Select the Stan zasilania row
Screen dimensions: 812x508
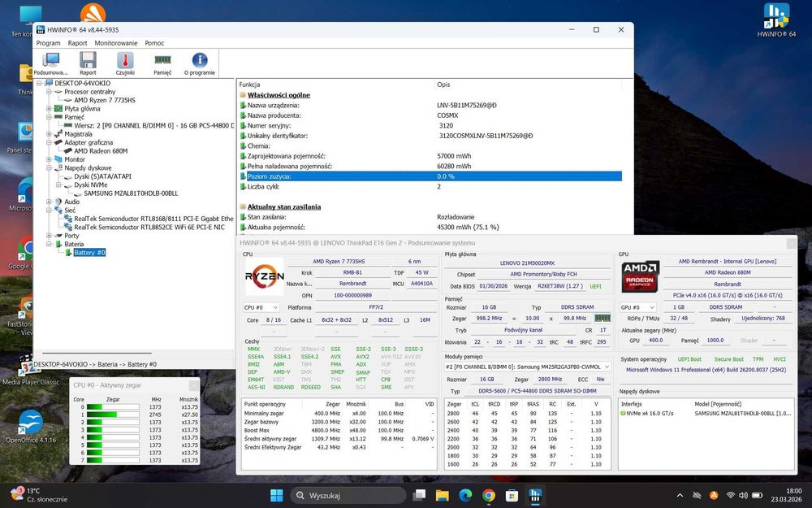pos(430,217)
